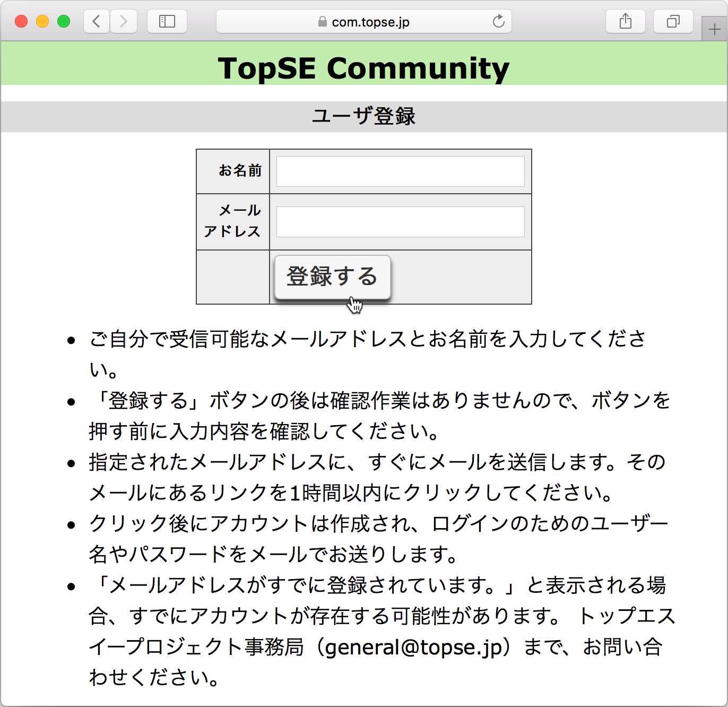Open the Share menu

(x=626, y=22)
